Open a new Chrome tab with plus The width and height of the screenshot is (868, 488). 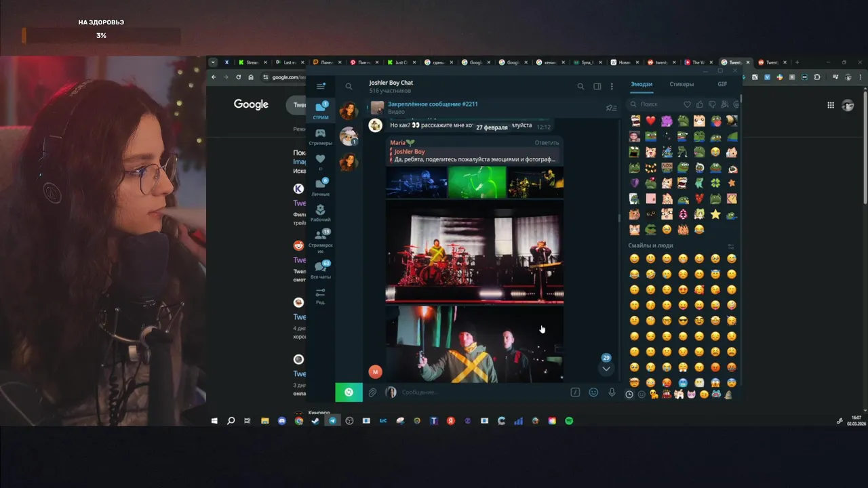797,62
